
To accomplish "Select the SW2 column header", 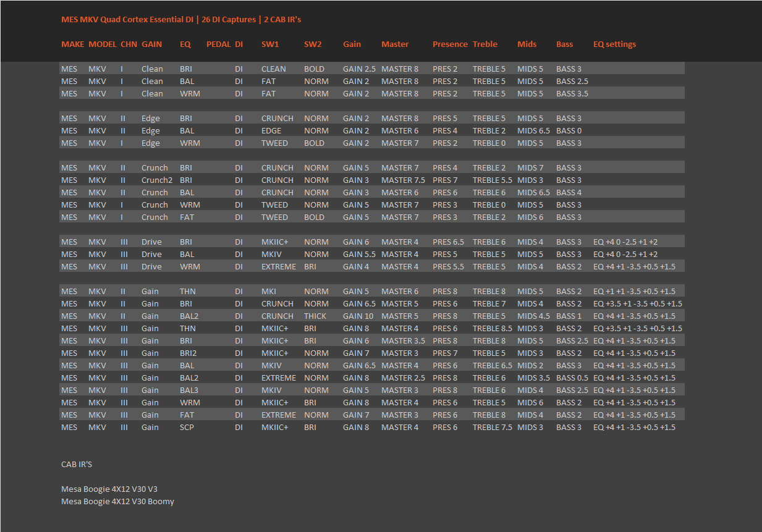I will pos(313,44).
